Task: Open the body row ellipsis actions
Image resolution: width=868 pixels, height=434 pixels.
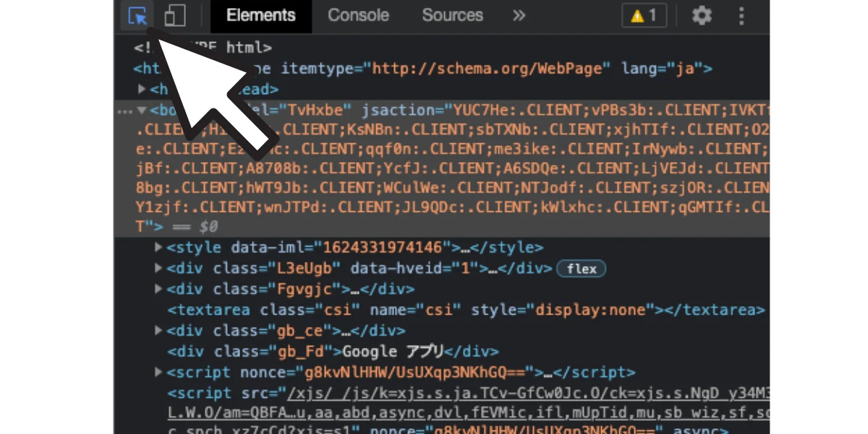Action: tap(124, 111)
